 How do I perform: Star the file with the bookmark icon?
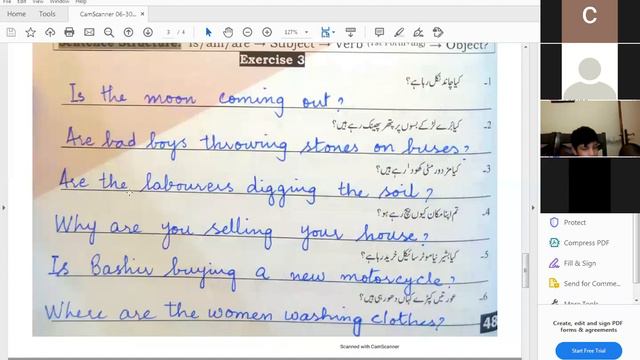tap(31, 32)
